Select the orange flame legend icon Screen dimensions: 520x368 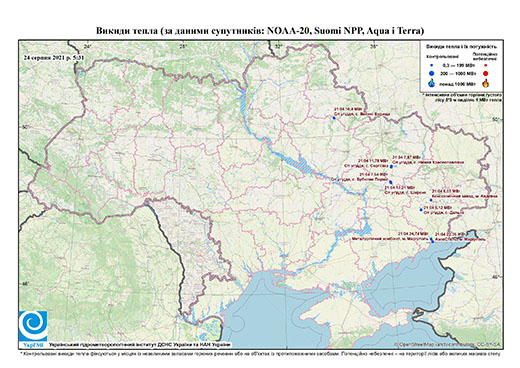(486, 83)
